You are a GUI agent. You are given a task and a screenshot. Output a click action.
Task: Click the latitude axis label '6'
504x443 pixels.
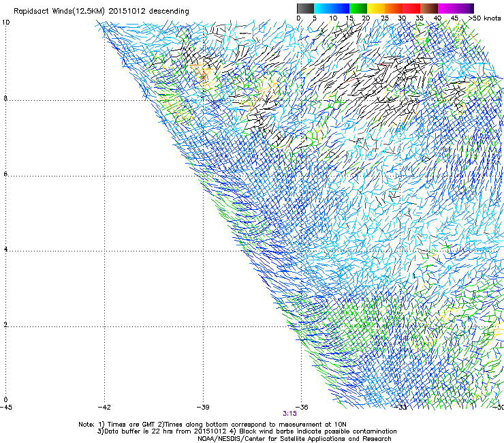[5, 174]
